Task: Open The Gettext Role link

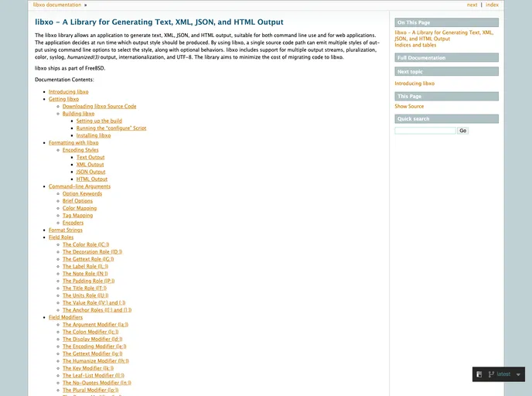Action: (x=88, y=259)
